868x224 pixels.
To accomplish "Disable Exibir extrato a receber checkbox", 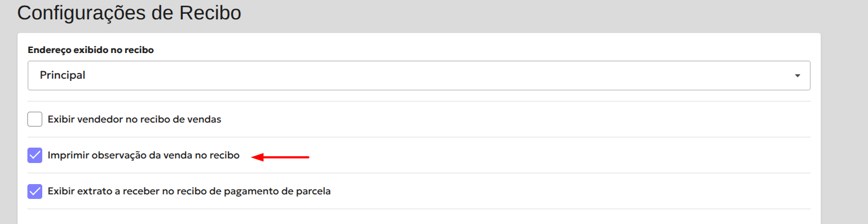I will click(35, 191).
